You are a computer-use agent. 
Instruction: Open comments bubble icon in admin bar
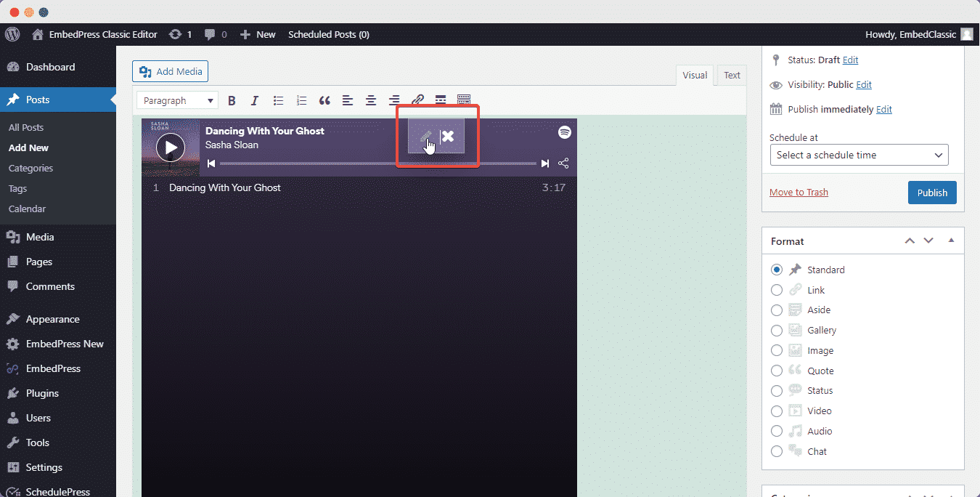click(x=216, y=34)
